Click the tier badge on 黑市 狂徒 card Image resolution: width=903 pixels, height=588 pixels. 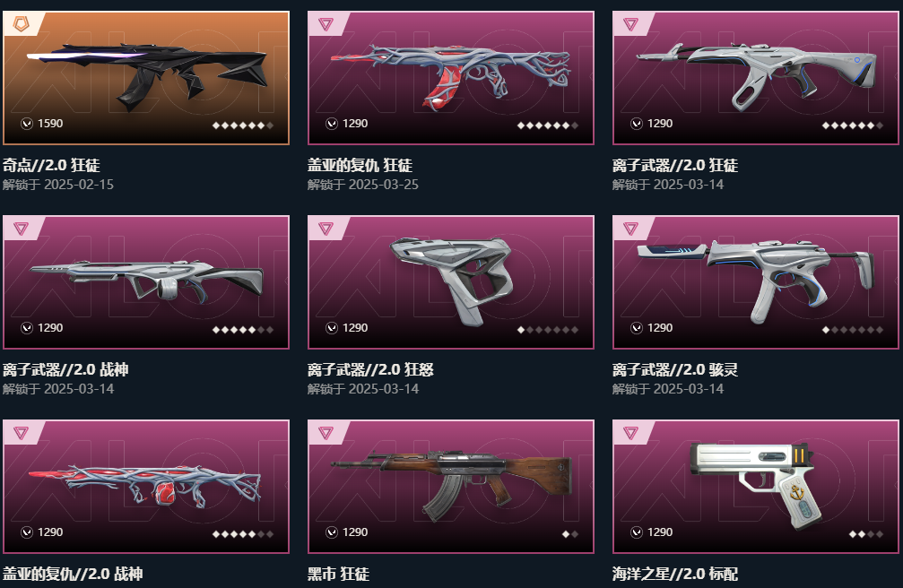pyautogui.click(x=326, y=433)
